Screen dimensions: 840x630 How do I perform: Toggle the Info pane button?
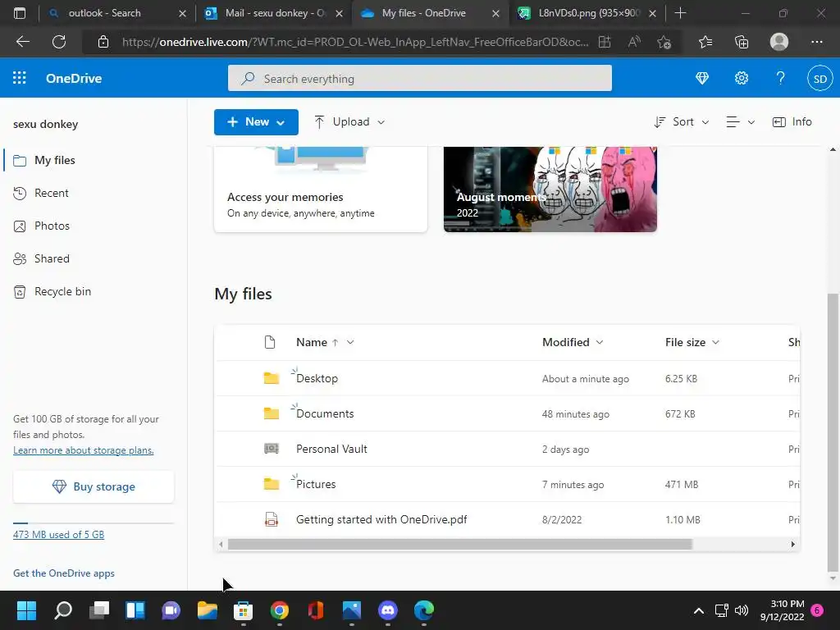click(792, 122)
